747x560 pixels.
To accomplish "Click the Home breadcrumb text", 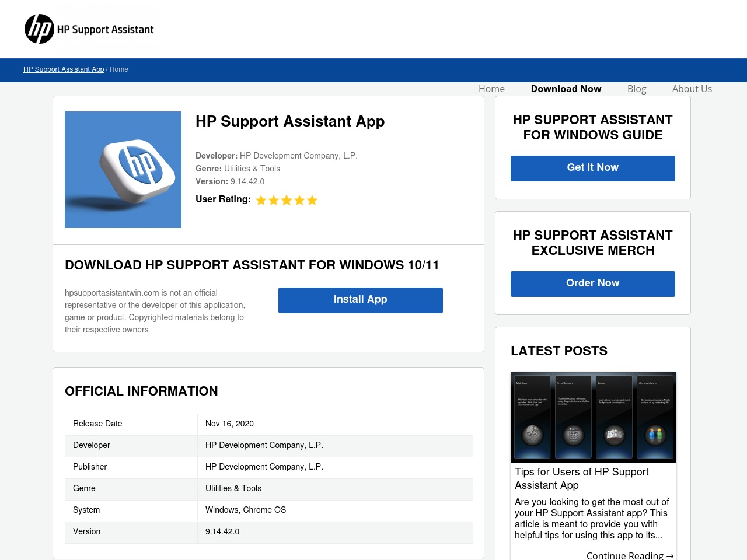I will (119, 69).
